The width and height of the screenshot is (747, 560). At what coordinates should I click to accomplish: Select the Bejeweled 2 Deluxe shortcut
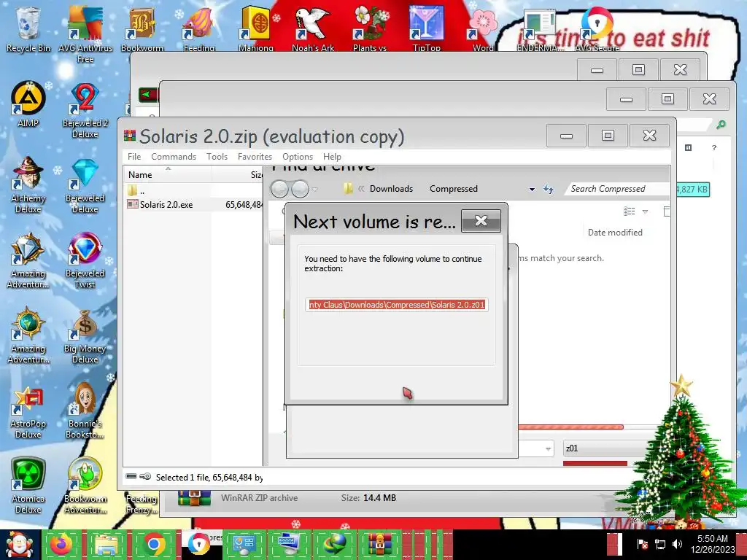tap(85, 111)
